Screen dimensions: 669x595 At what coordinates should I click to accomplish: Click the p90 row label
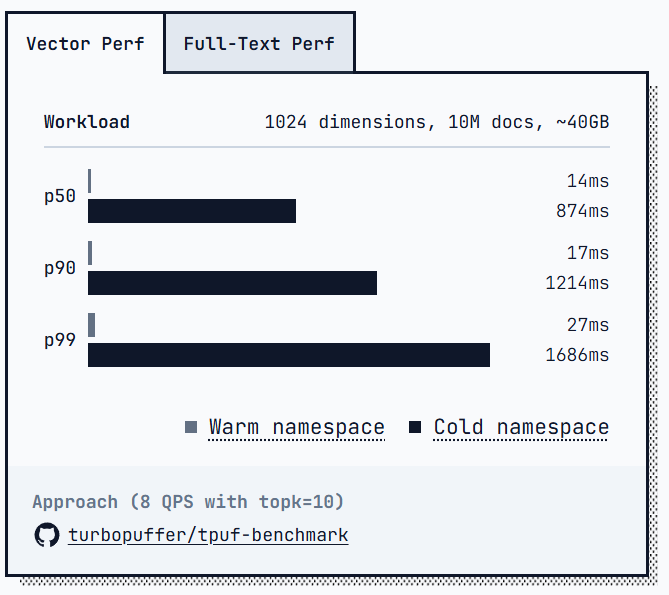click(60, 268)
